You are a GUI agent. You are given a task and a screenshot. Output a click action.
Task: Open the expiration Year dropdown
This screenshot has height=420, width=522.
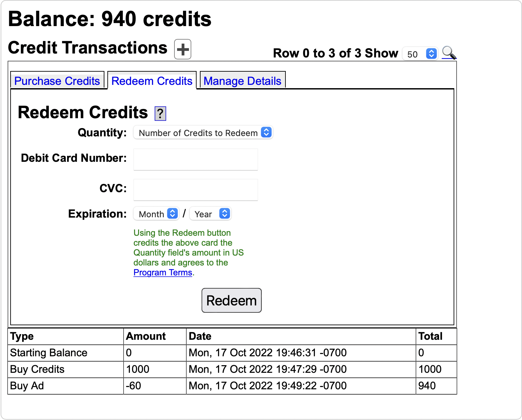(210, 214)
